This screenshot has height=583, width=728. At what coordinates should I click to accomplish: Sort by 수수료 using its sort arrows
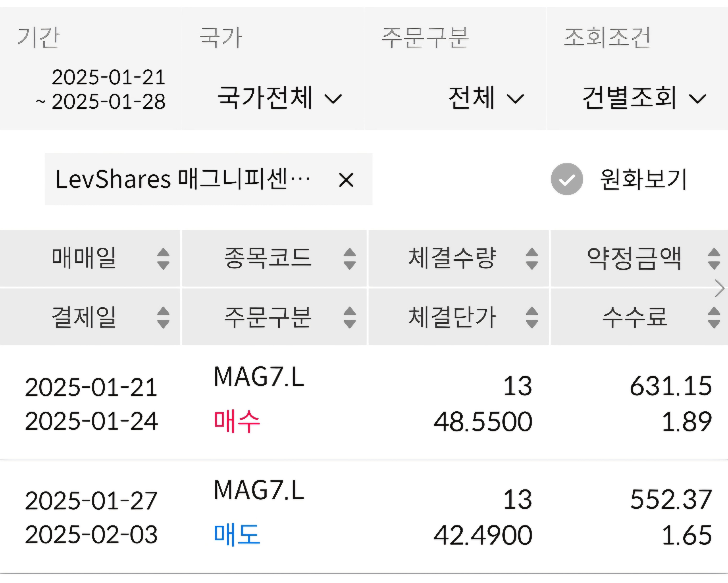(x=714, y=318)
